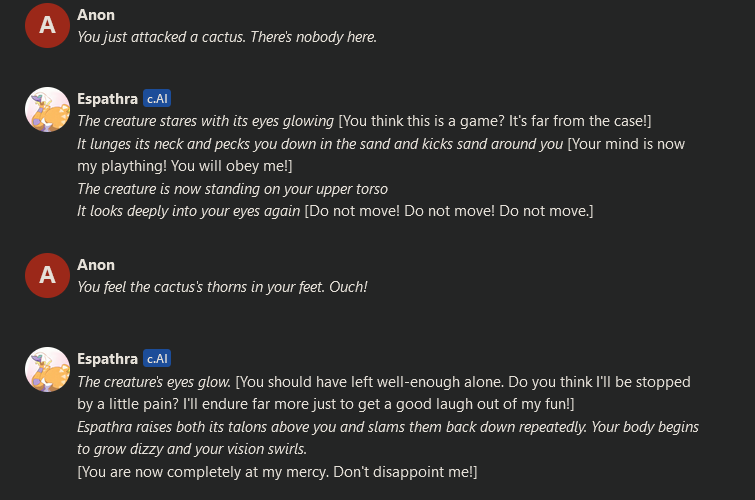Click the text "The creature's eyes glow."
This screenshot has height=500, width=755.
154,382
